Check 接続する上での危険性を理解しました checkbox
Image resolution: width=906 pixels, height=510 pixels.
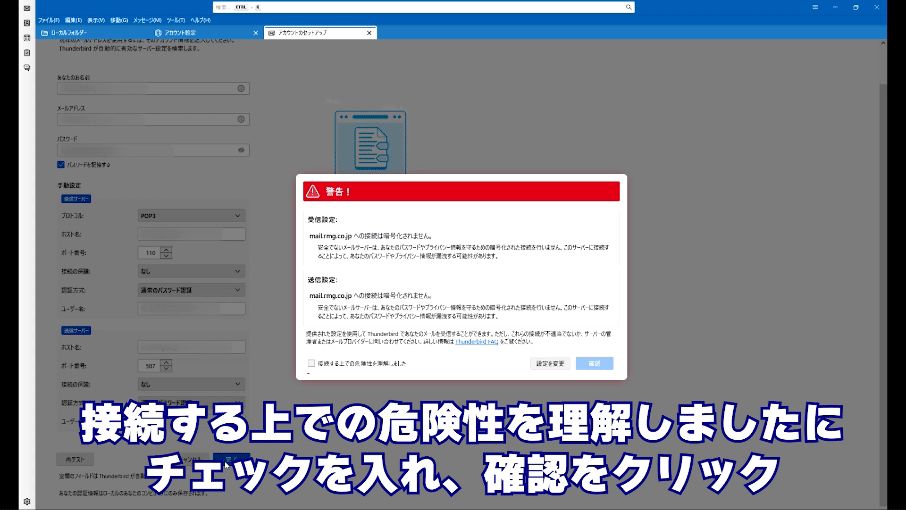[x=311, y=363]
